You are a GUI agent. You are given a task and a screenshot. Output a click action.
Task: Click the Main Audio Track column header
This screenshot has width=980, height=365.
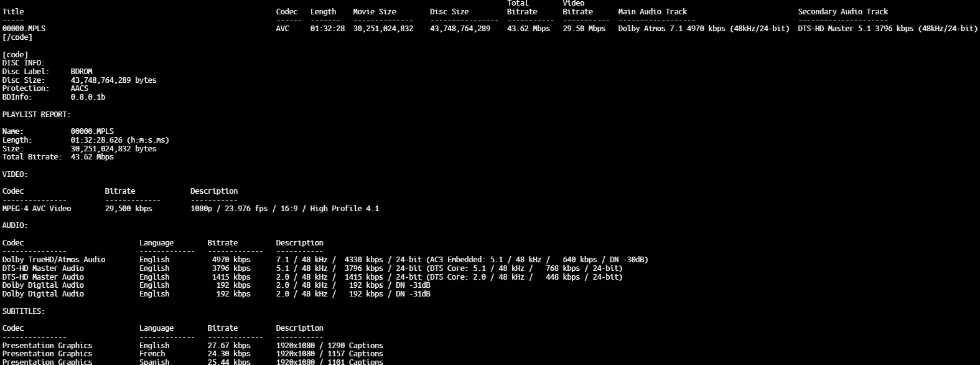point(652,12)
